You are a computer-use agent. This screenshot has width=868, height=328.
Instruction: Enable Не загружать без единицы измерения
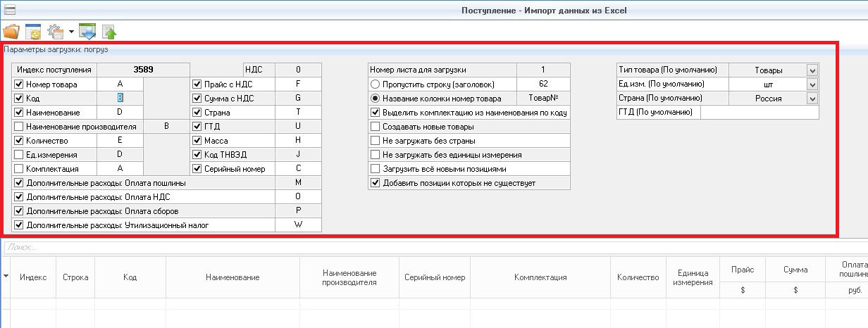[x=376, y=155]
